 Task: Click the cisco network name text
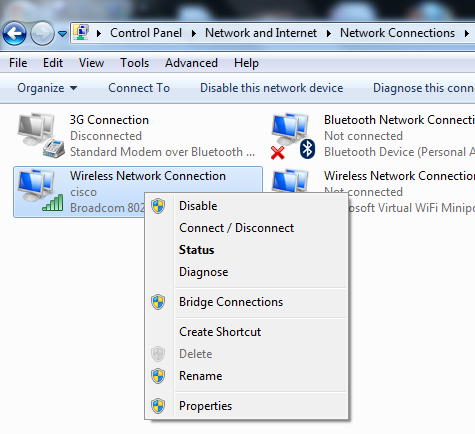[x=83, y=192]
